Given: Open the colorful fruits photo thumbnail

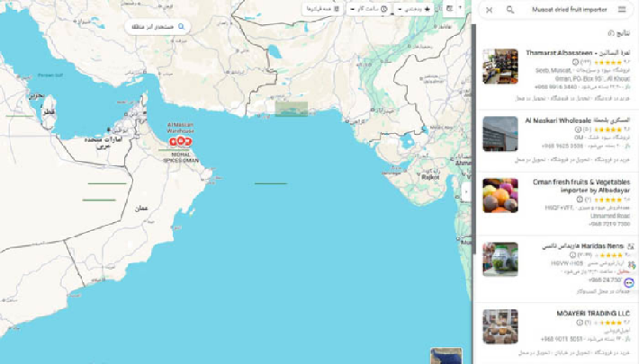Looking at the screenshot, I should coord(500,195).
